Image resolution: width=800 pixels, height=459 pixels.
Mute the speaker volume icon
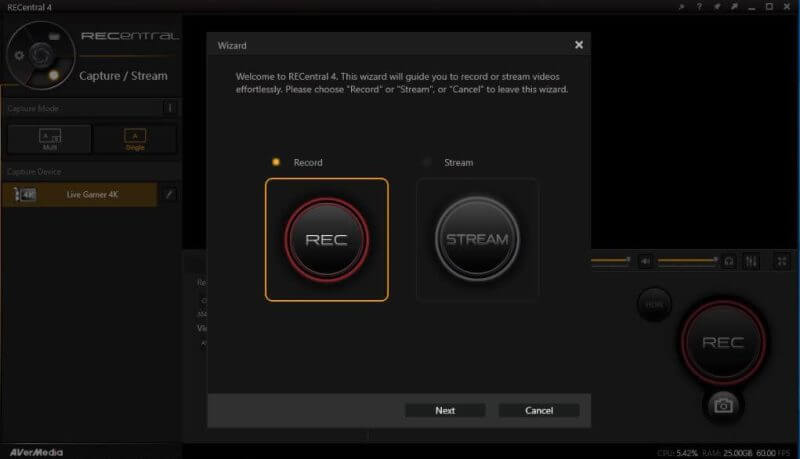[x=645, y=262]
